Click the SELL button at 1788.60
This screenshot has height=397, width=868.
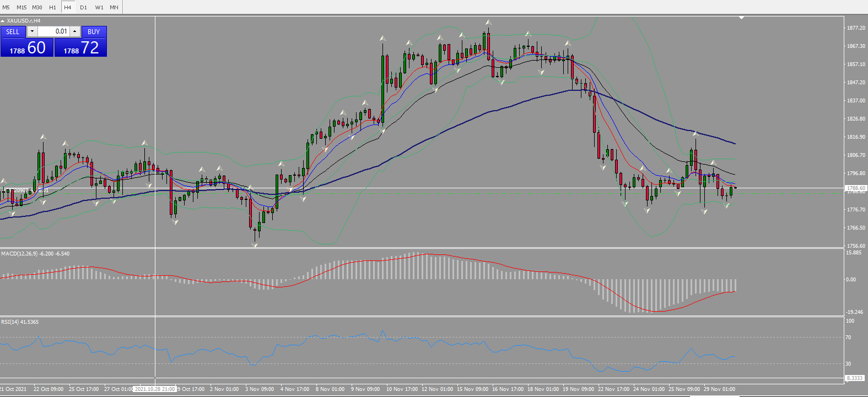27,42
